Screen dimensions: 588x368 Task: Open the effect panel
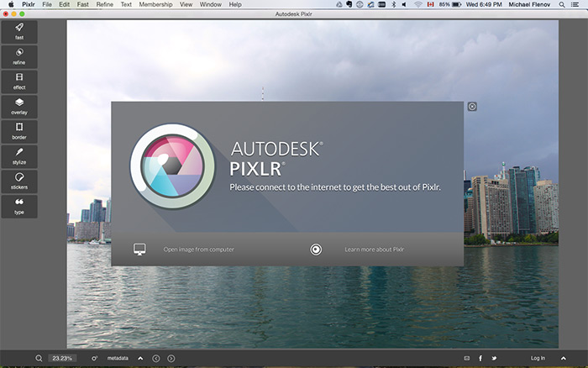19,81
